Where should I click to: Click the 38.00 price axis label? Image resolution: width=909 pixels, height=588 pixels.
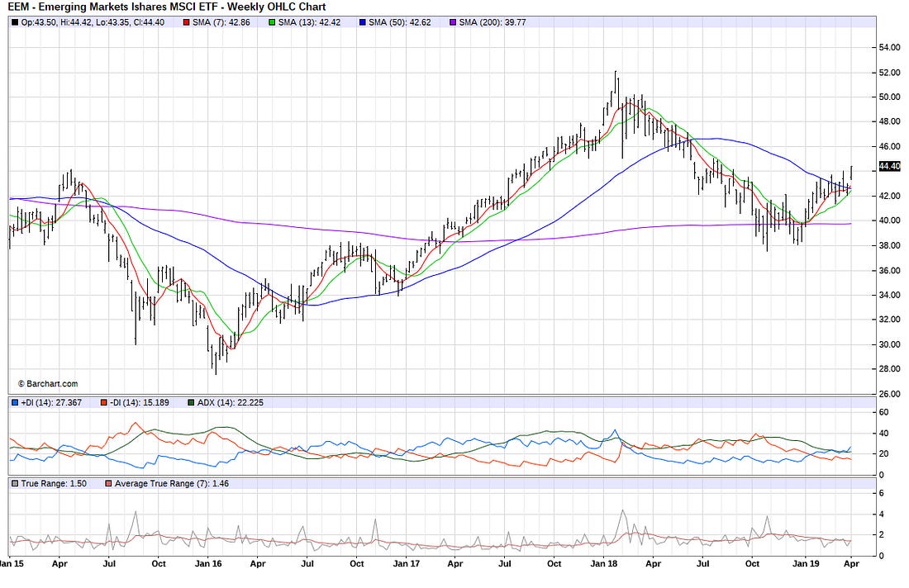pos(890,245)
